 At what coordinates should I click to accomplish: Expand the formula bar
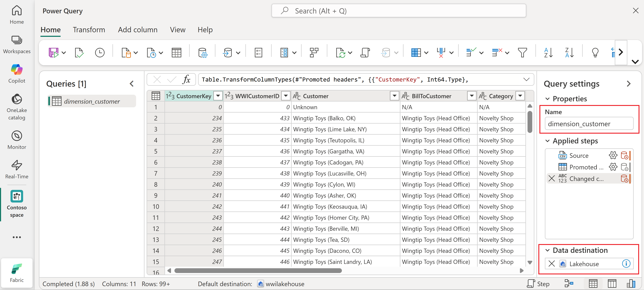(526, 79)
